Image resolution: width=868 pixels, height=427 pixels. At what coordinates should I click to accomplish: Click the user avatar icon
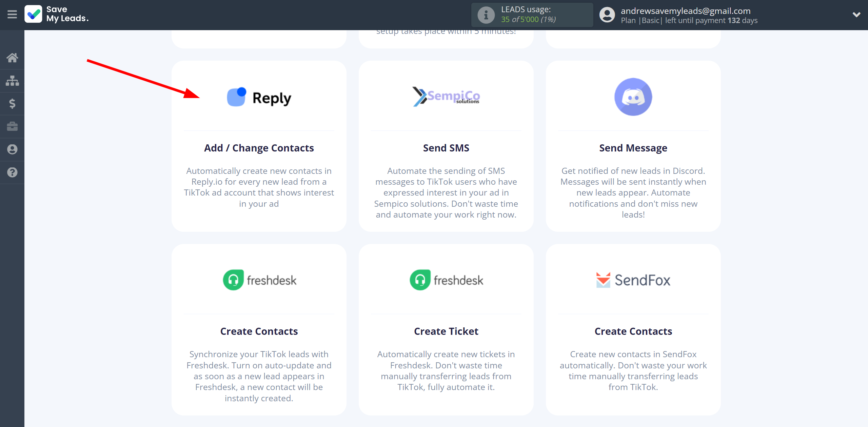click(607, 15)
